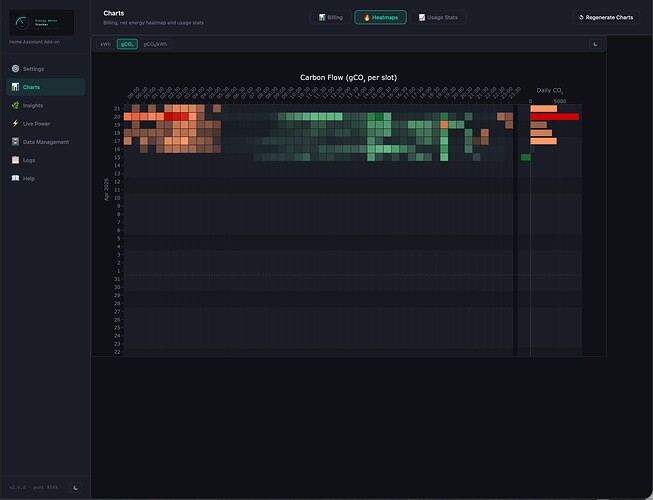This screenshot has width=653, height=500.
Task: Select the kWh heatmap unit
Action: point(106,44)
